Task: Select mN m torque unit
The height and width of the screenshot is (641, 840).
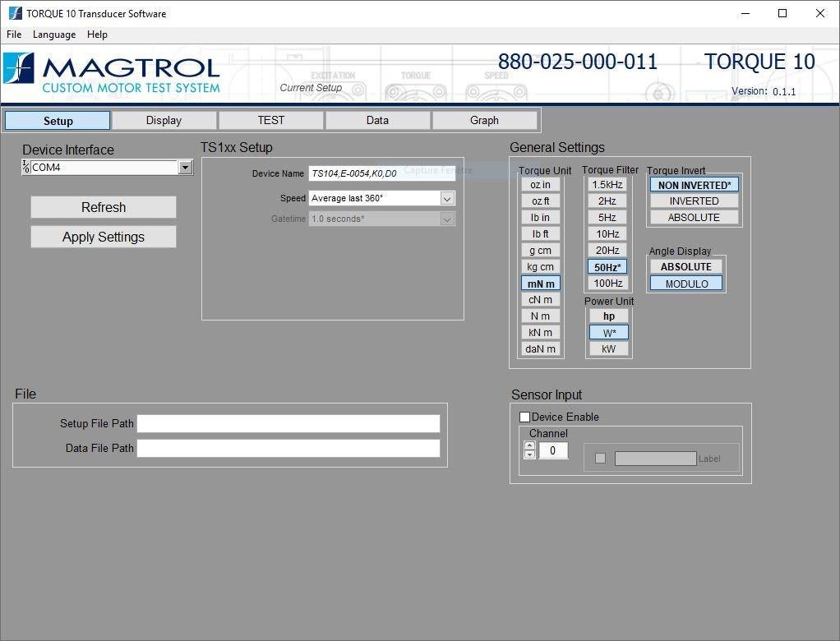Action: 541,284
